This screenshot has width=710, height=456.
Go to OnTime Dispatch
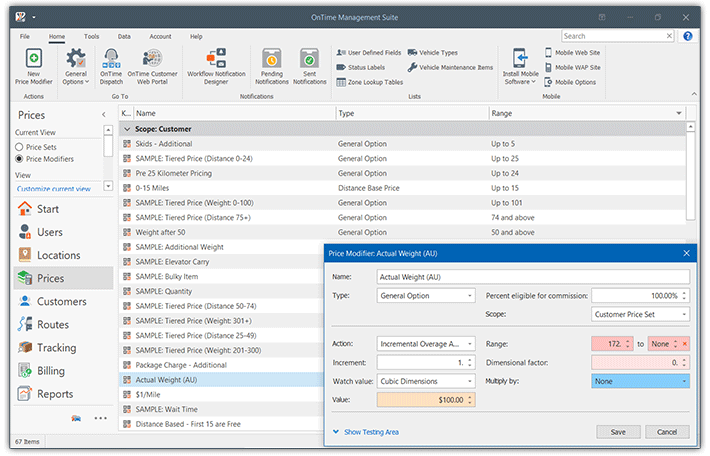pos(111,66)
